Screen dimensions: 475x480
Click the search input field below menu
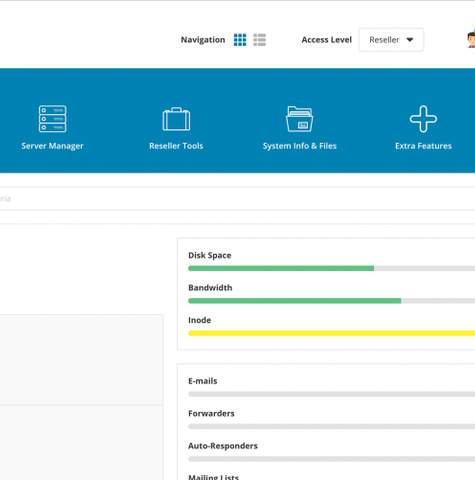237,199
